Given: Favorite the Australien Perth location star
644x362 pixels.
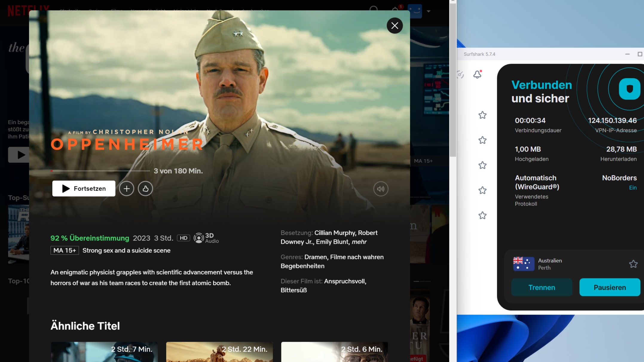Looking at the screenshot, I should pyautogui.click(x=633, y=264).
